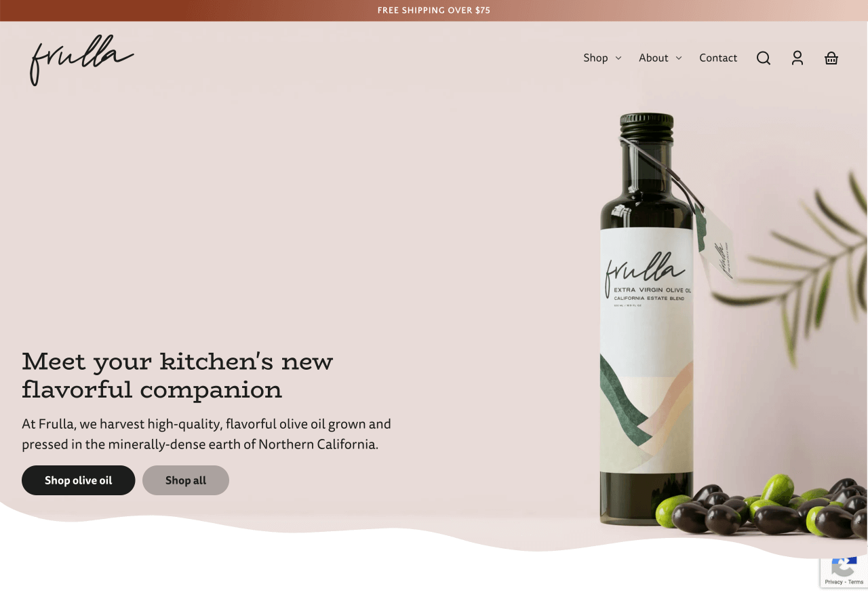Expand the Shop menu chevron arrow

(x=618, y=58)
